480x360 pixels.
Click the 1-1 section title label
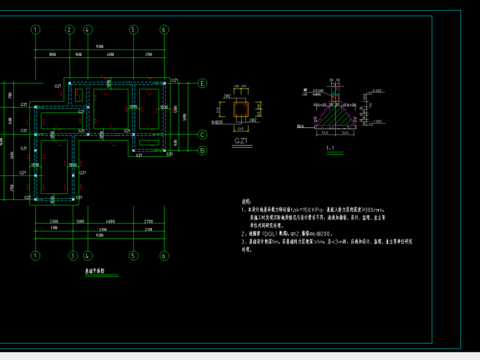pyautogui.click(x=330, y=148)
